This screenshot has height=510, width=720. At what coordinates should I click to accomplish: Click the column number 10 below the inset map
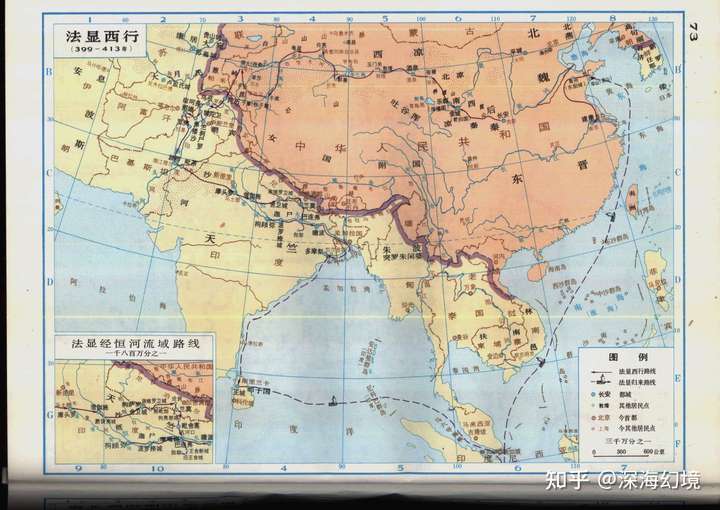coord(158,469)
